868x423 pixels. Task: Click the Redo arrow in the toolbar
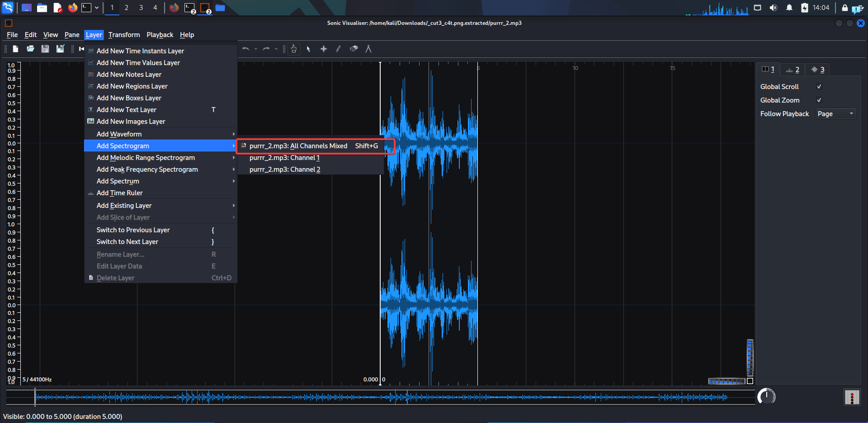(x=266, y=49)
